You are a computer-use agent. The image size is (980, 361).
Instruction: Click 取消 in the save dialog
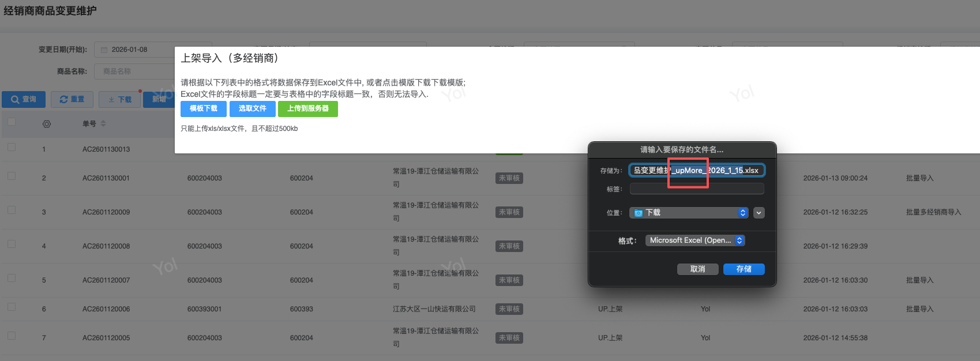coord(698,269)
